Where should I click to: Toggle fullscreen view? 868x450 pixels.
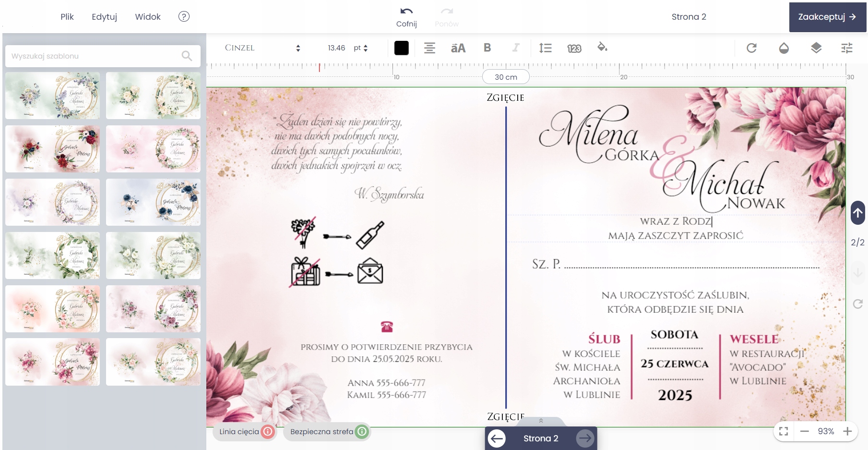pyautogui.click(x=784, y=431)
